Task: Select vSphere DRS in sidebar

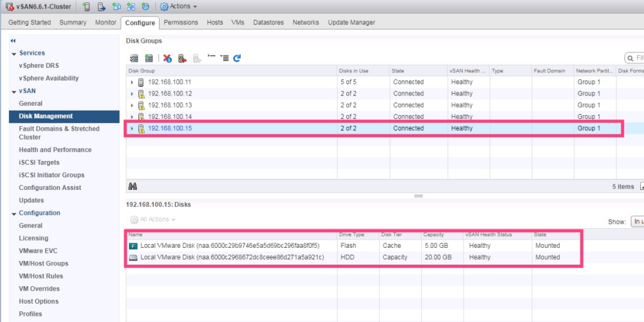Action: coord(39,65)
